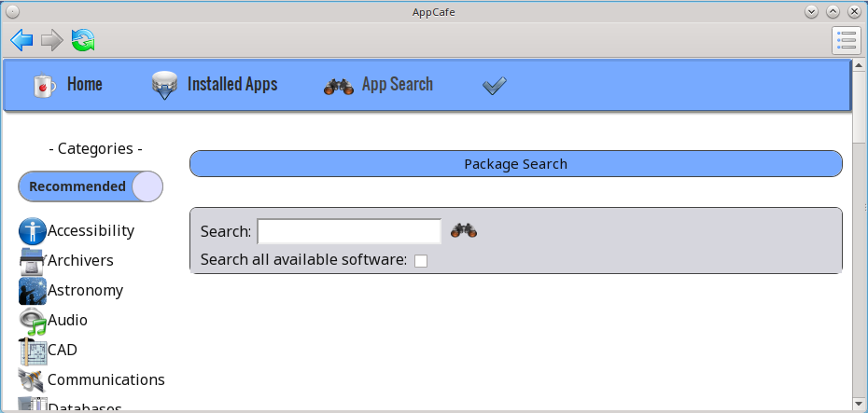Open the list menu button at top right
This screenshot has width=868, height=413.
pyautogui.click(x=847, y=40)
